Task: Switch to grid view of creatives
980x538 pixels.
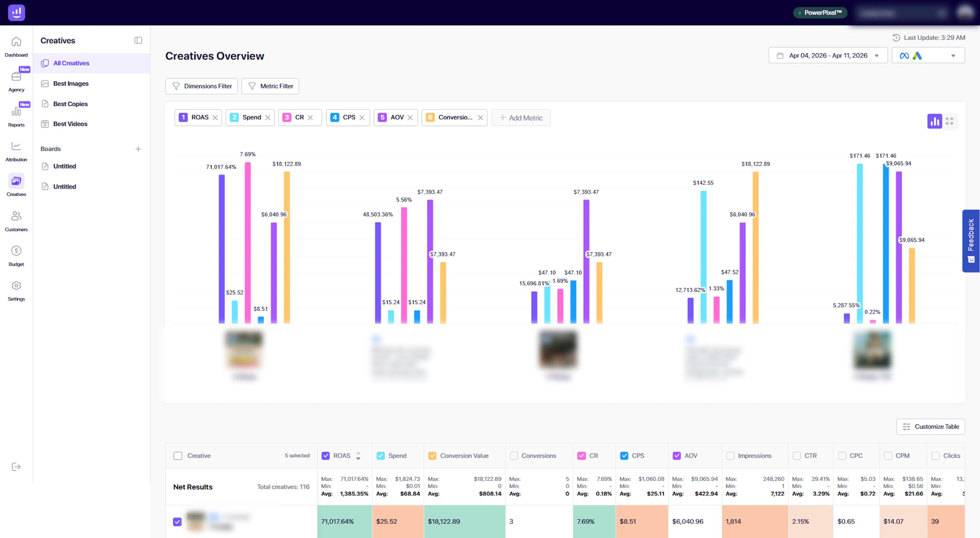Action: pyautogui.click(x=950, y=121)
